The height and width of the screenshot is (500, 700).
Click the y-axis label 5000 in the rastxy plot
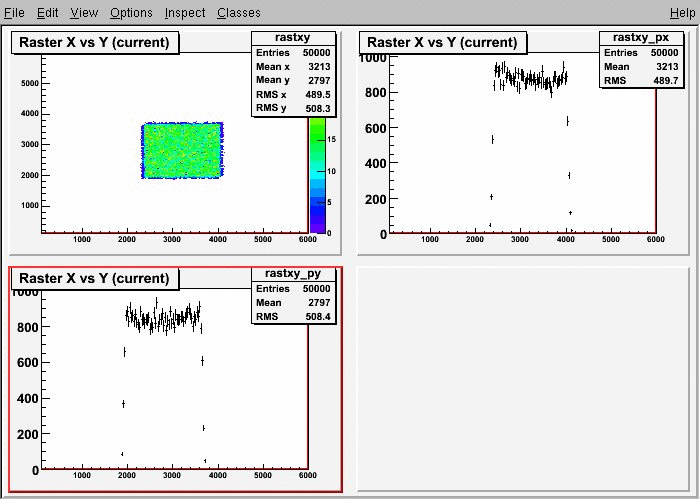click(30, 83)
